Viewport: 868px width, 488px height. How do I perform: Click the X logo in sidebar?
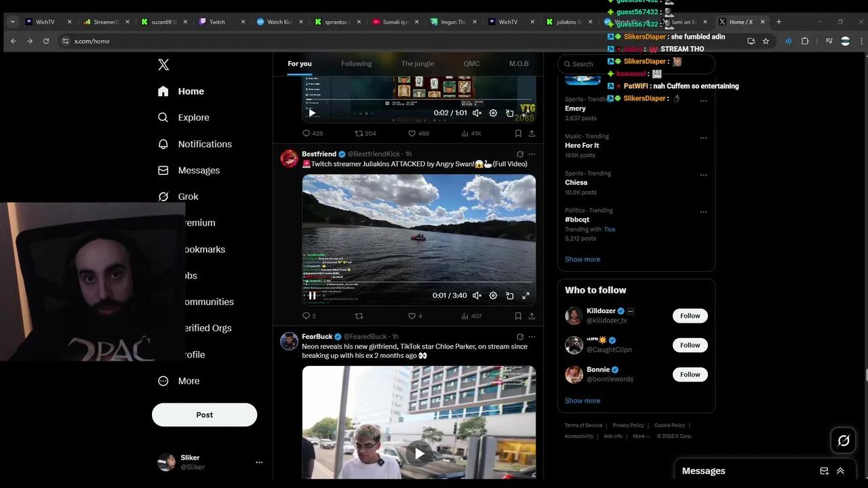163,64
